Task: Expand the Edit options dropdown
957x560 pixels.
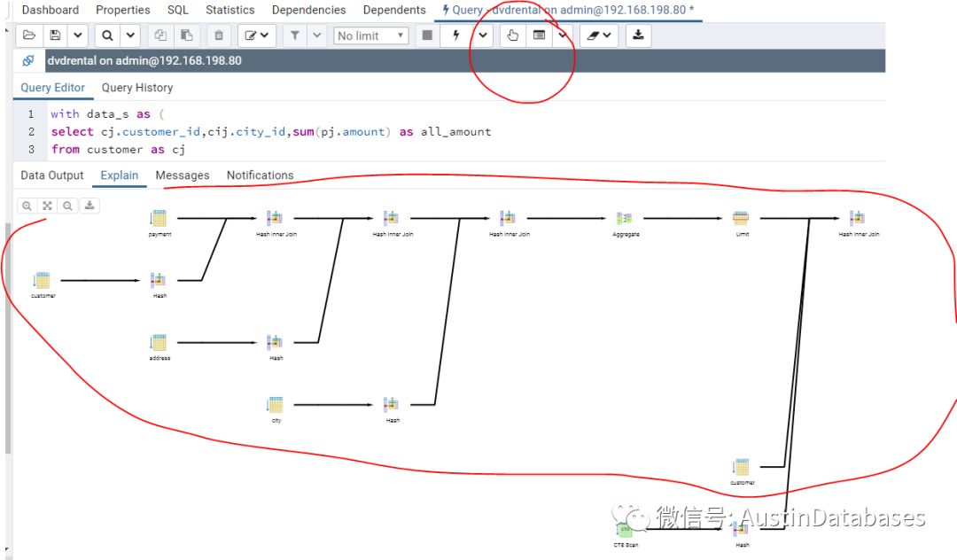Action: click(x=257, y=35)
